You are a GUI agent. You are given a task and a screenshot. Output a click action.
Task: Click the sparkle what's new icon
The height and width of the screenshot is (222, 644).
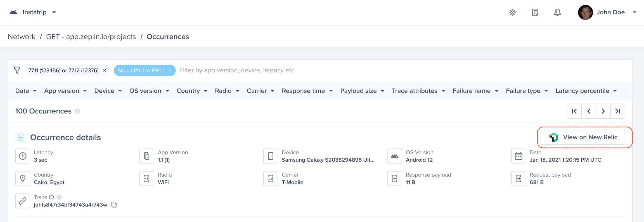click(x=512, y=12)
